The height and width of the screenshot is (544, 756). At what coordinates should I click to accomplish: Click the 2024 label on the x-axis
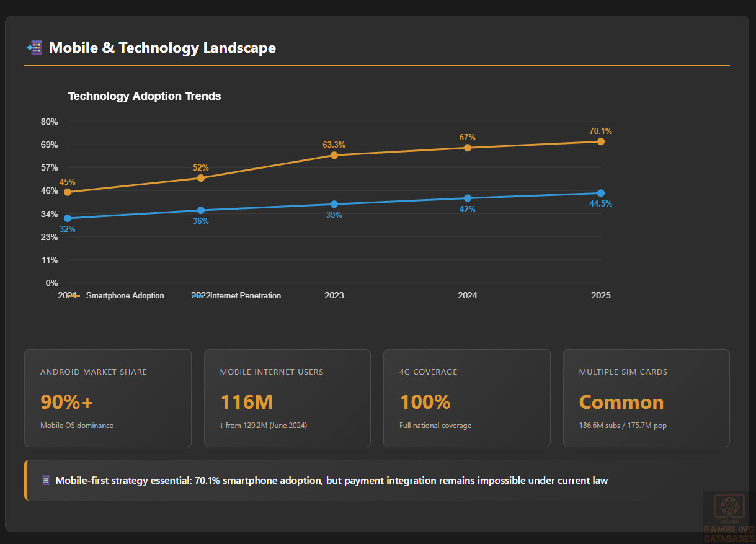(x=468, y=296)
